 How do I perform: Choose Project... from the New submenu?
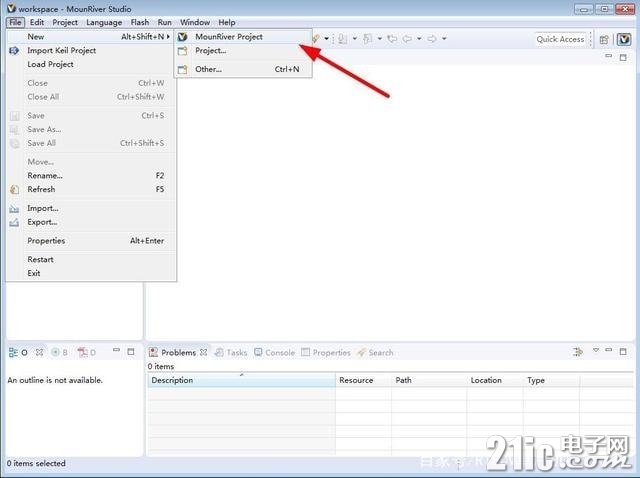[244, 51]
